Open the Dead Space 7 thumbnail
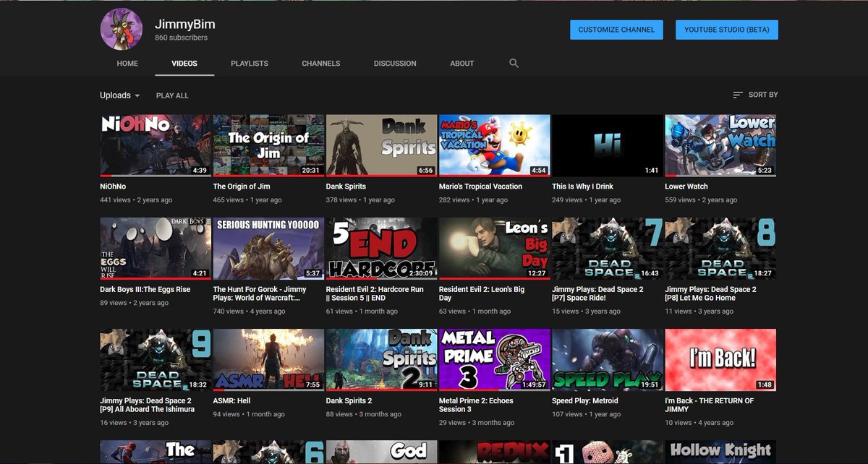Screen dimensions: 868x464 click(x=607, y=249)
